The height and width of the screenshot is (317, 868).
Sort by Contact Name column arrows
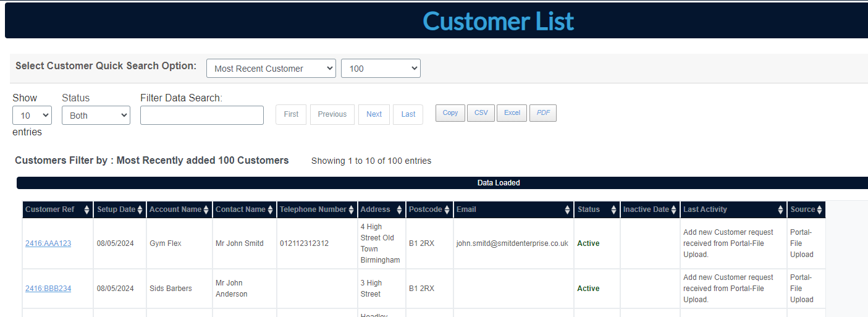(x=271, y=210)
